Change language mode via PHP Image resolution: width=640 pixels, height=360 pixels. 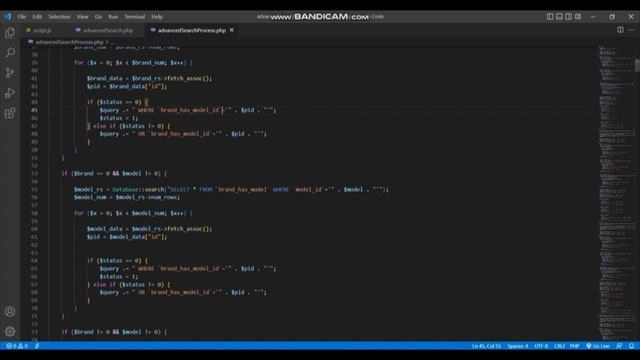574,346
